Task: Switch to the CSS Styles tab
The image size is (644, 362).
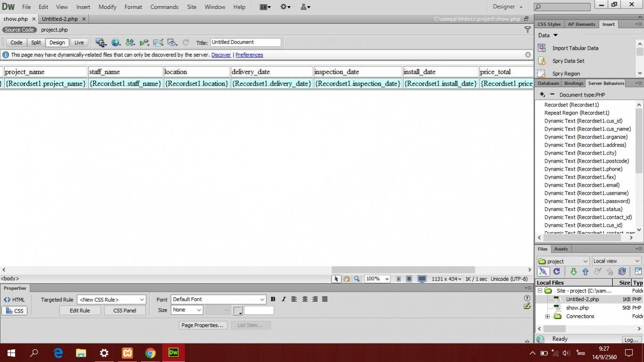Action: (549, 24)
